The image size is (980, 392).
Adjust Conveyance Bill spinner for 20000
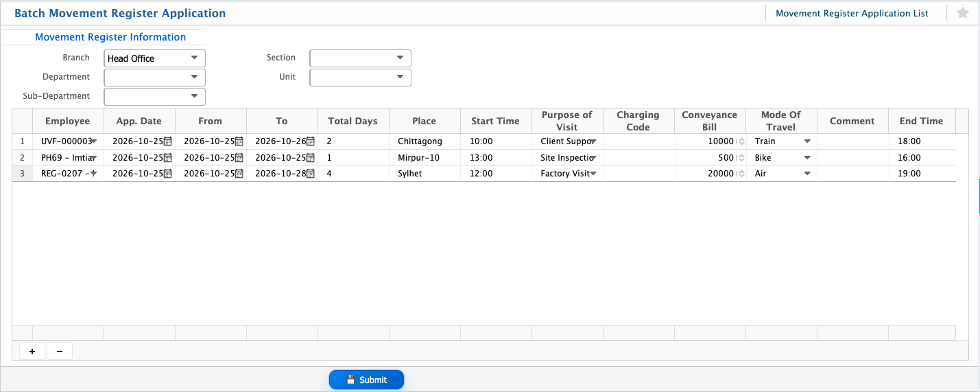tap(741, 174)
